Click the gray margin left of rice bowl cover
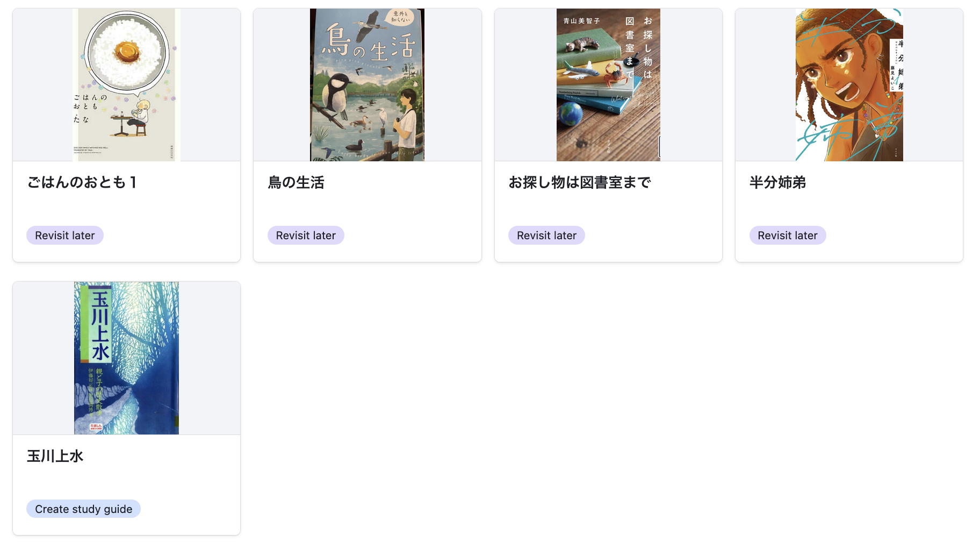This screenshot has width=980, height=542. (43, 85)
